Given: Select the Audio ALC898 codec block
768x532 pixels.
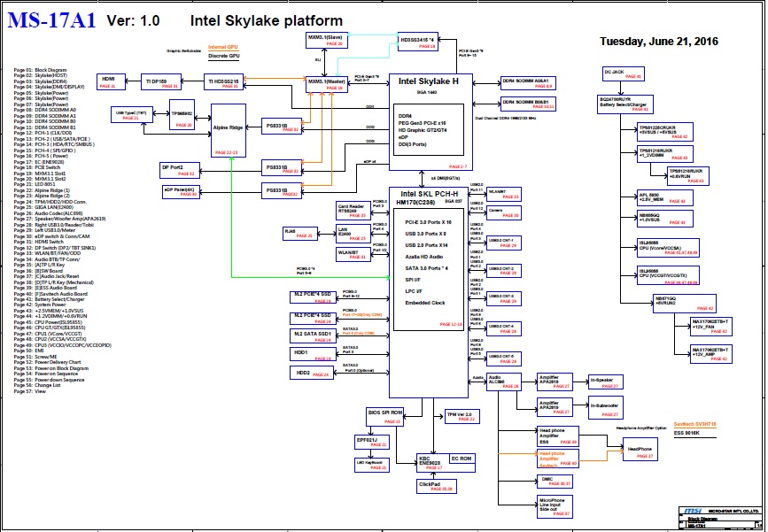Looking at the screenshot, I should point(503,382).
